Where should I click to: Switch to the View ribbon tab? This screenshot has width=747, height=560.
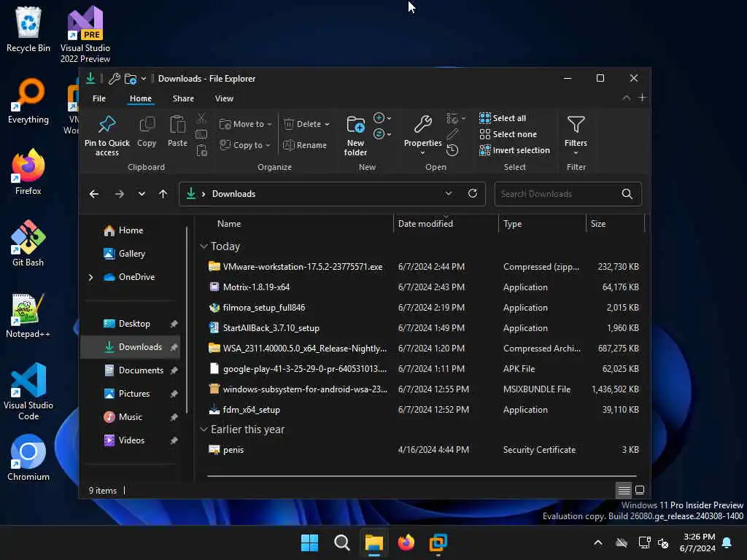coord(224,98)
